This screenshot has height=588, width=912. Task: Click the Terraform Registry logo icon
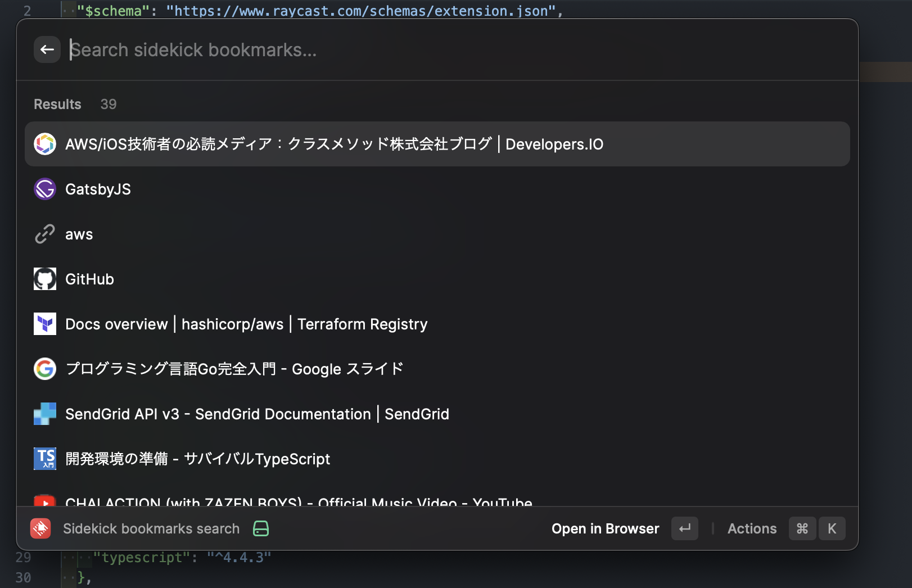pyautogui.click(x=44, y=324)
